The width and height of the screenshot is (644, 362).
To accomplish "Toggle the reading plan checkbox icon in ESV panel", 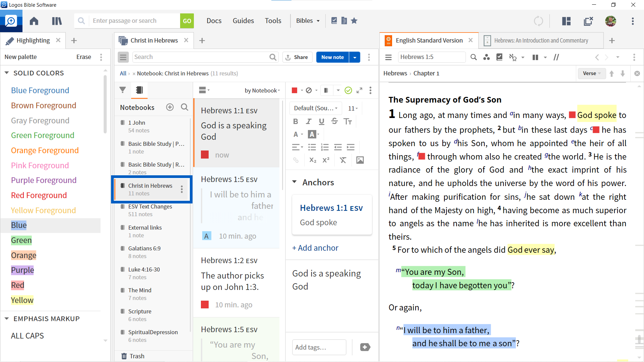I will (499, 57).
